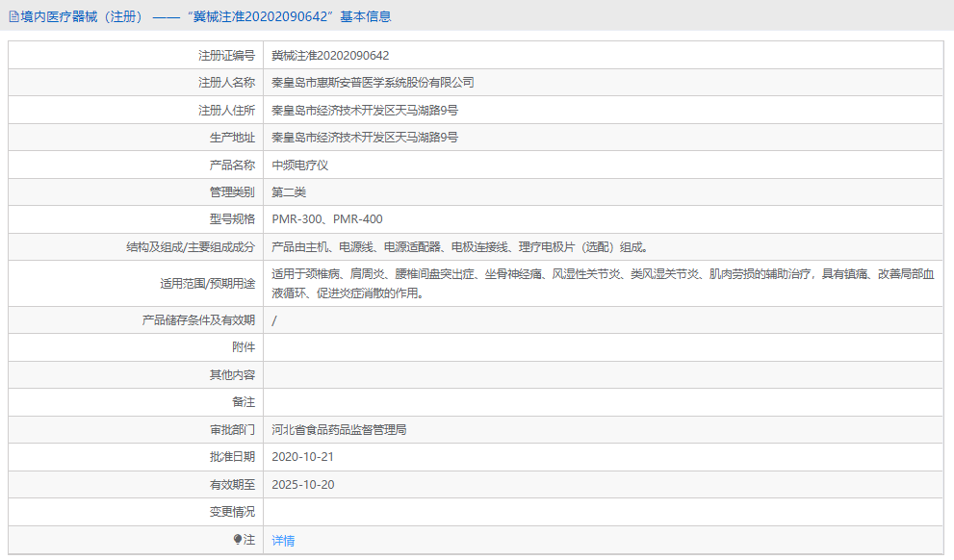
Task: Click the 备注 label
Action: point(244,402)
